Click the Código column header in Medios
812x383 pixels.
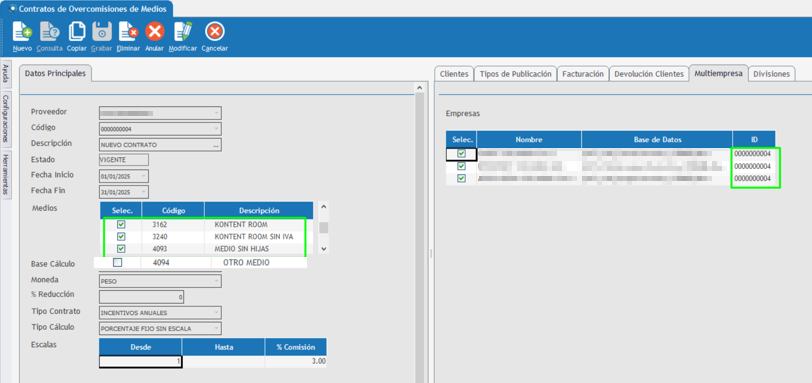(173, 211)
